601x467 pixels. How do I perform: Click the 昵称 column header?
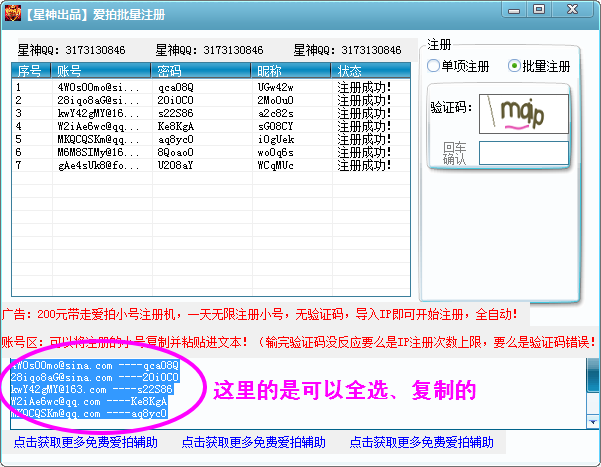click(x=291, y=71)
